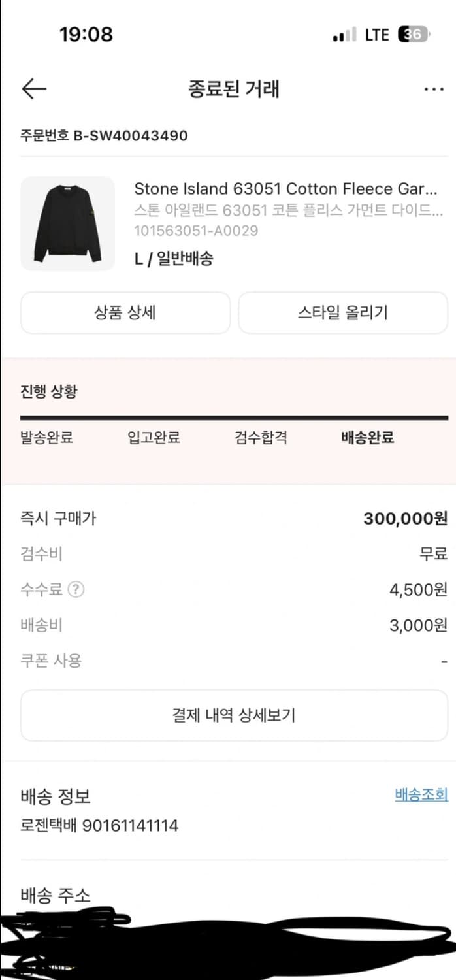Open the 배송조회 tracking link
This screenshot has width=456, height=980.
tap(421, 795)
